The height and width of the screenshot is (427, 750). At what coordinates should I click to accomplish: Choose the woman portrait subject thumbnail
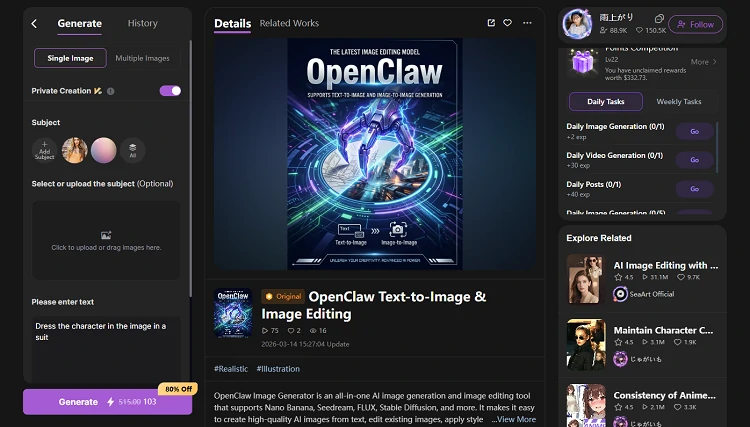coord(75,150)
